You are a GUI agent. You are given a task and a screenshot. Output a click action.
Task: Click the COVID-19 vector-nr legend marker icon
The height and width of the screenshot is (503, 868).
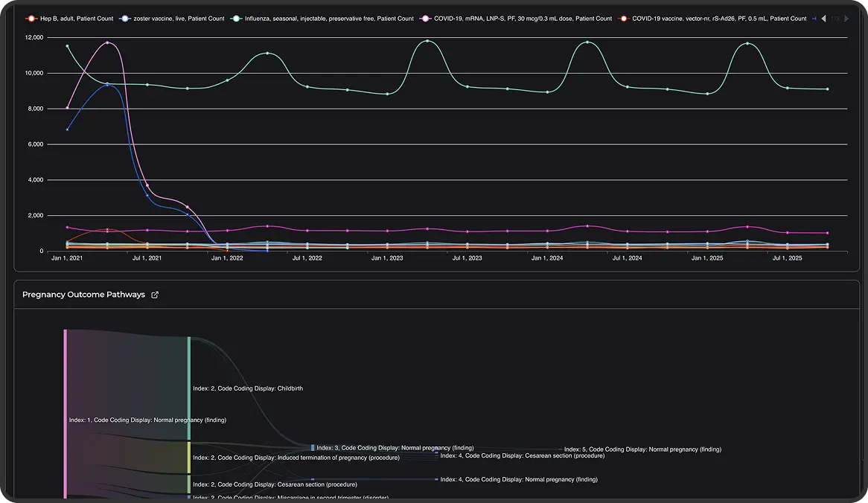[623, 19]
